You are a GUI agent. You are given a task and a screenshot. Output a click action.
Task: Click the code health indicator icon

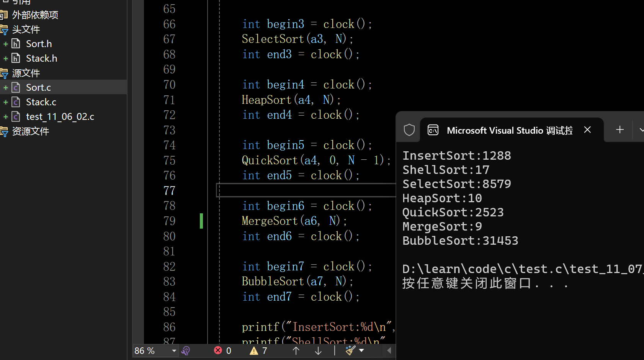tap(186, 351)
